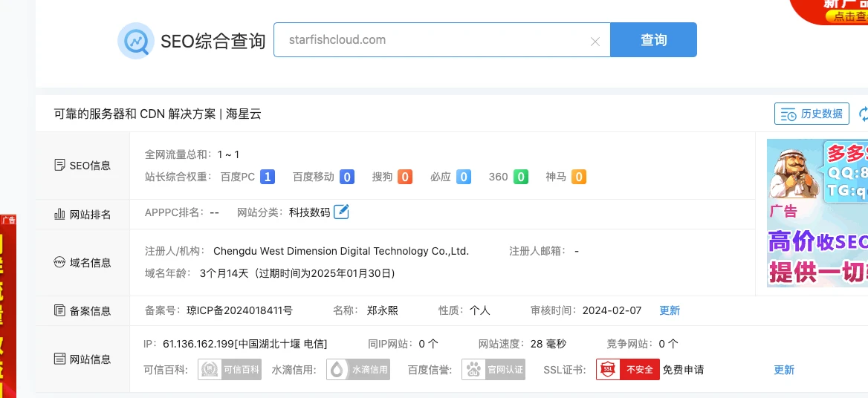Click the 360 weight badge
This screenshot has width=868, height=398.
point(520,177)
